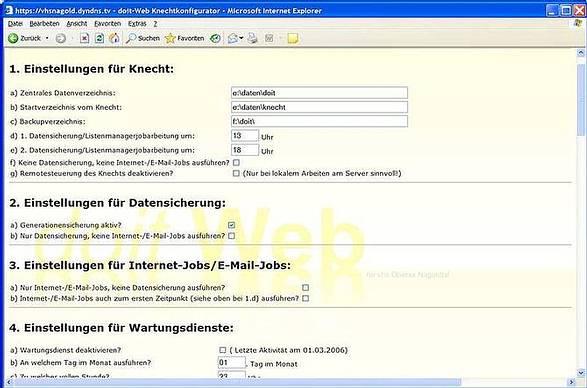Click the History icon in toolbar
The image size is (587, 388).
(215, 38)
